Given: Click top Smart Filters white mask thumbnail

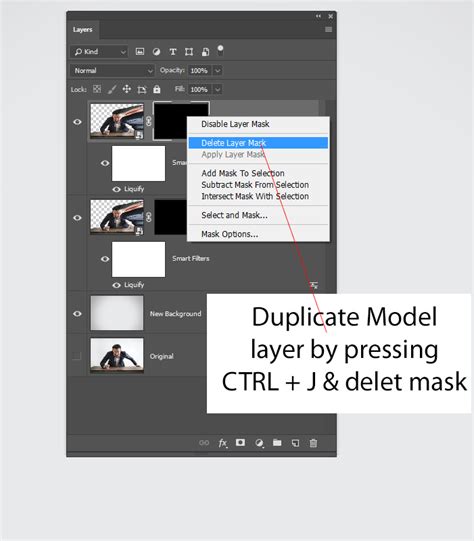Looking at the screenshot, I should click(x=138, y=163).
